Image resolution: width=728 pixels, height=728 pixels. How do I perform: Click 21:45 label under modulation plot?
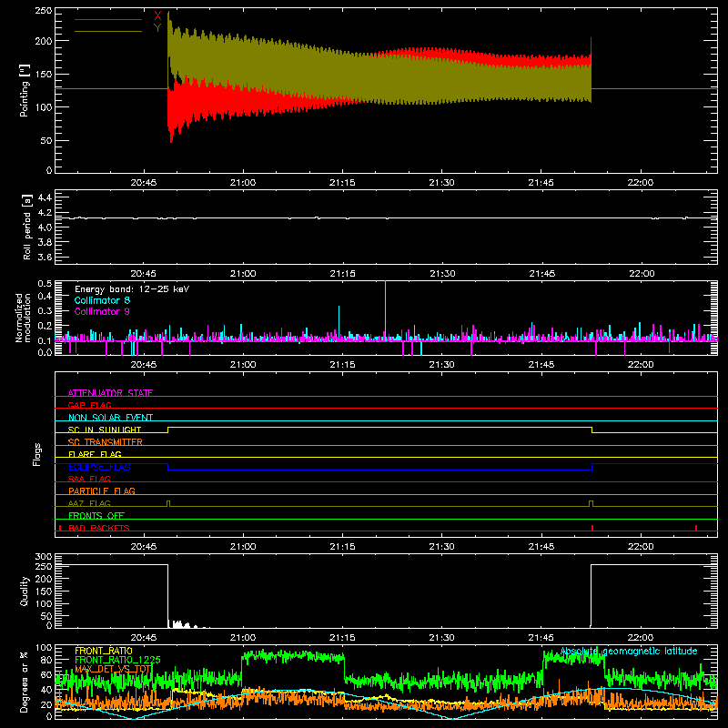pos(541,365)
